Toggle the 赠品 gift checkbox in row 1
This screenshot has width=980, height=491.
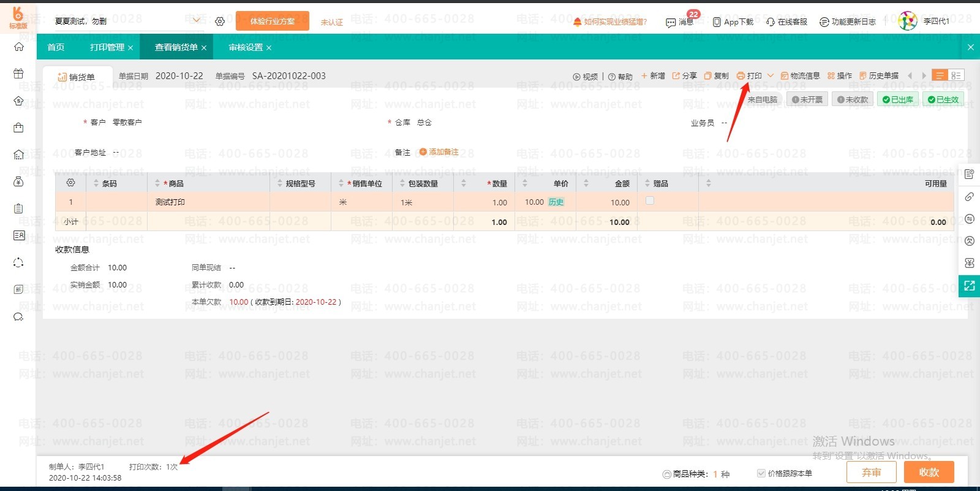(x=650, y=200)
